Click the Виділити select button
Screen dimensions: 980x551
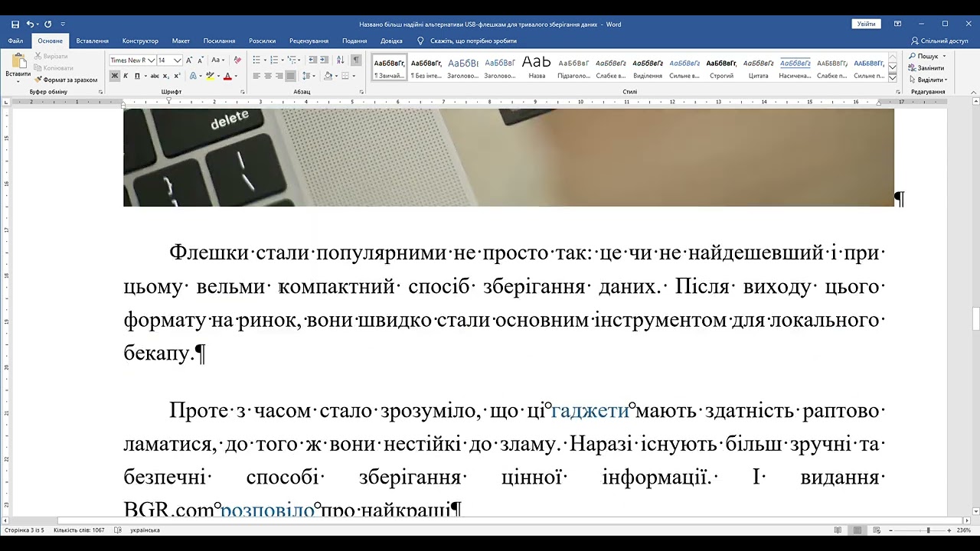click(928, 80)
